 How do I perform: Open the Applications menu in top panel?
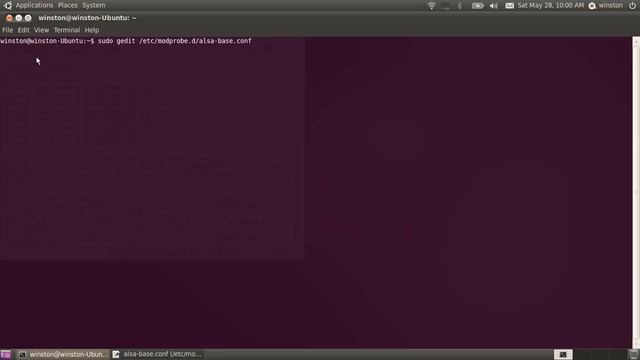(34, 5)
